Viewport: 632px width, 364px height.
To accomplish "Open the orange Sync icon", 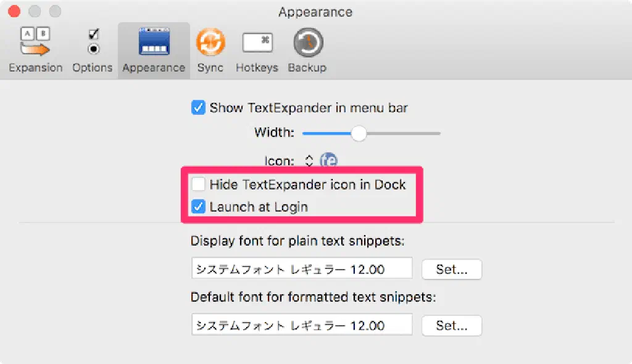I will (x=210, y=43).
